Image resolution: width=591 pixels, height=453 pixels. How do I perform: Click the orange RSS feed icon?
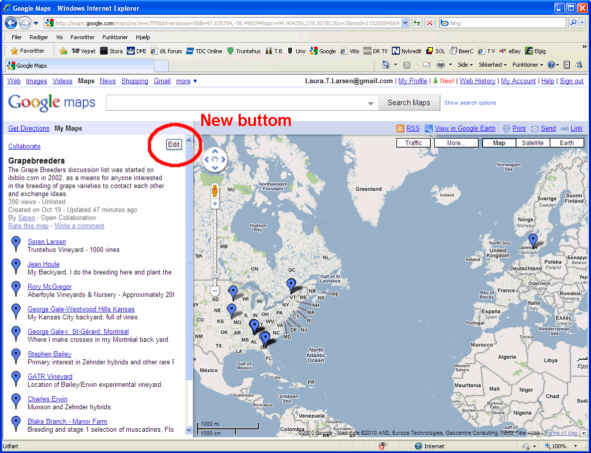tap(400, 129)
